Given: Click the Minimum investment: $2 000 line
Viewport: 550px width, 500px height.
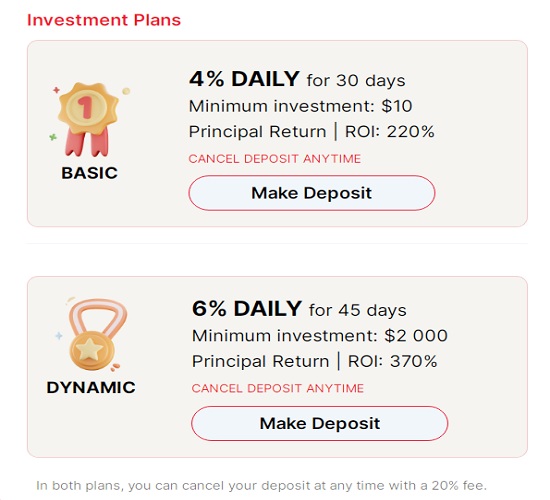Looking at the screenshot, I should point(320,336).
